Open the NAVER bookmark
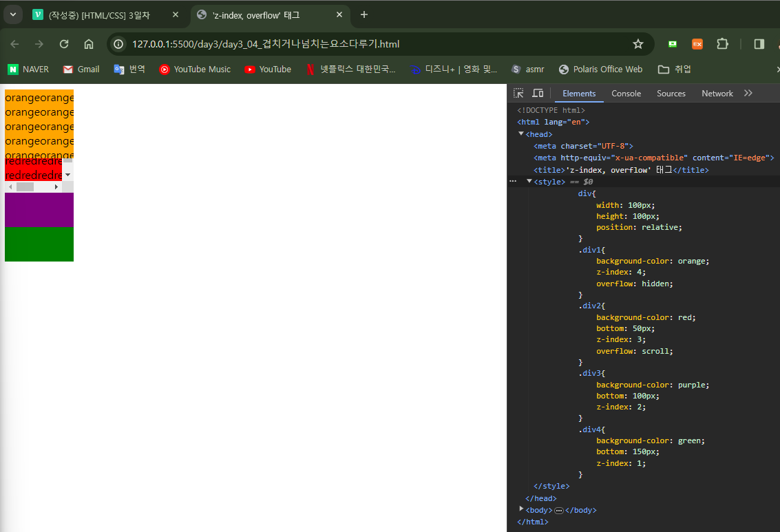 (x=28, y=70)
